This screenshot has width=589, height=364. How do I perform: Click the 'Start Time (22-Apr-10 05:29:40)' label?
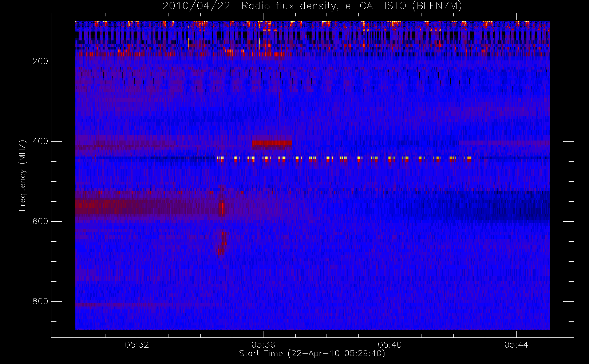coord(312,353)
